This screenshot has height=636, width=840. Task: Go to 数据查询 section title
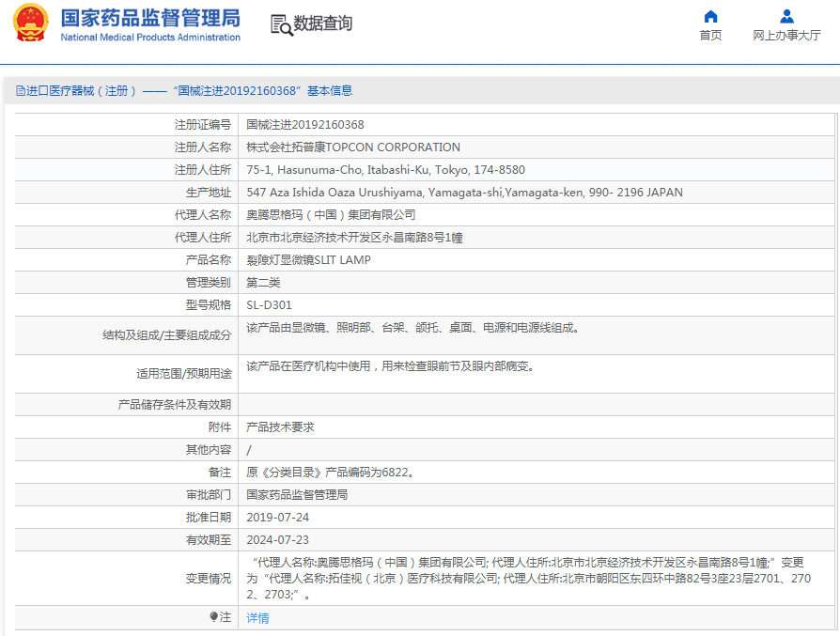coord(322,24)
